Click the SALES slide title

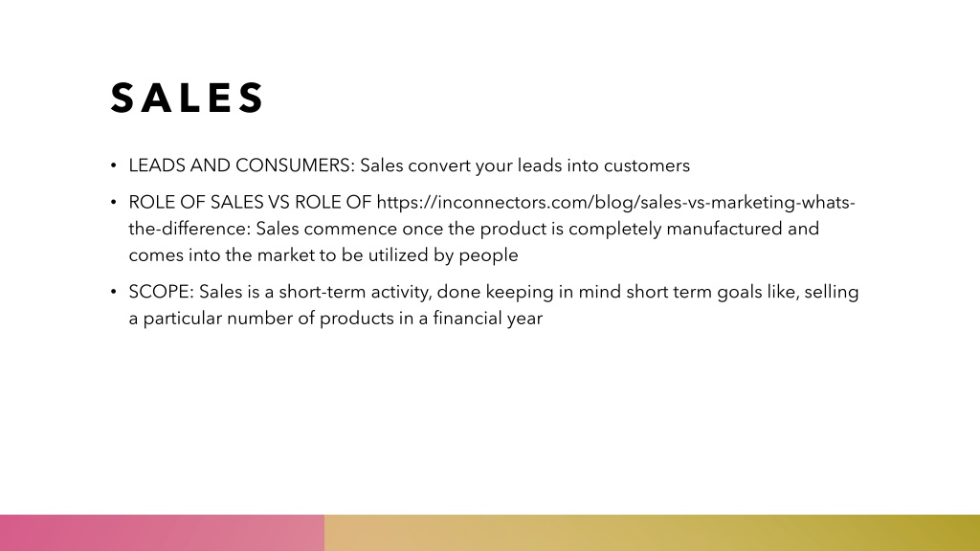tap(188, 99)
